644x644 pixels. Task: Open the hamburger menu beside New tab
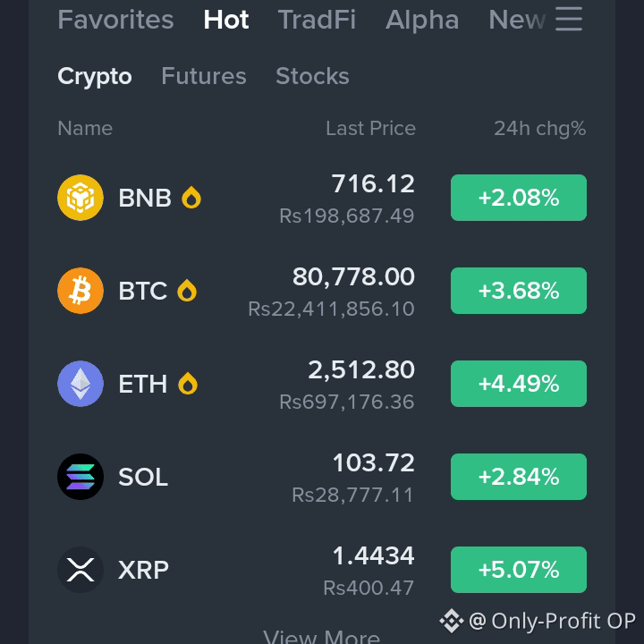569,19
